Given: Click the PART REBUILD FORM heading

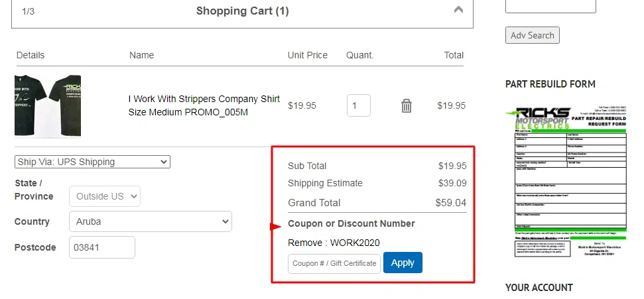Looking at the screenshot, I should click(x=550, y=84).
